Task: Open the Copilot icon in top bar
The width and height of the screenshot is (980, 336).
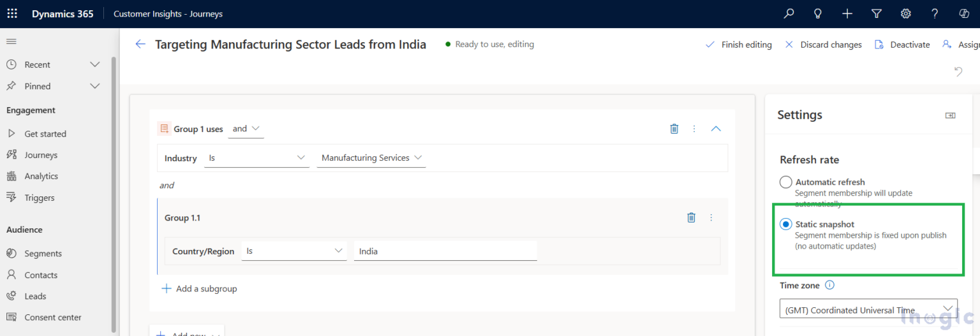Action: tap(964, 13)
